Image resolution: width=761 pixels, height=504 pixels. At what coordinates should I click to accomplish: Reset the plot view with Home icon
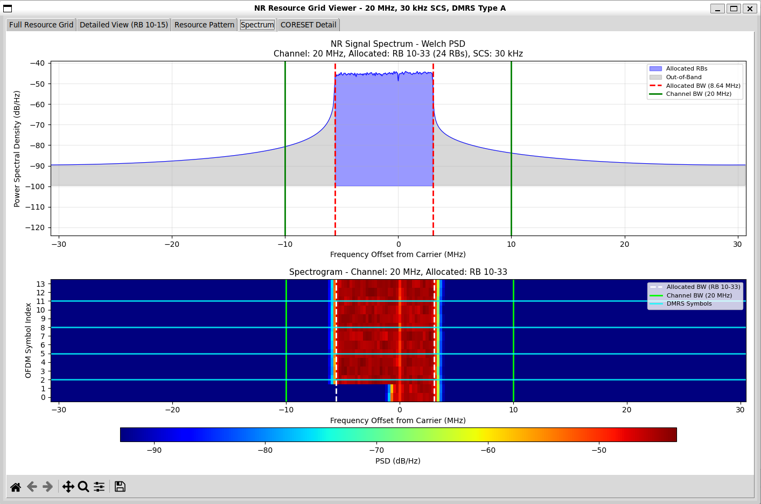(15, 486)
